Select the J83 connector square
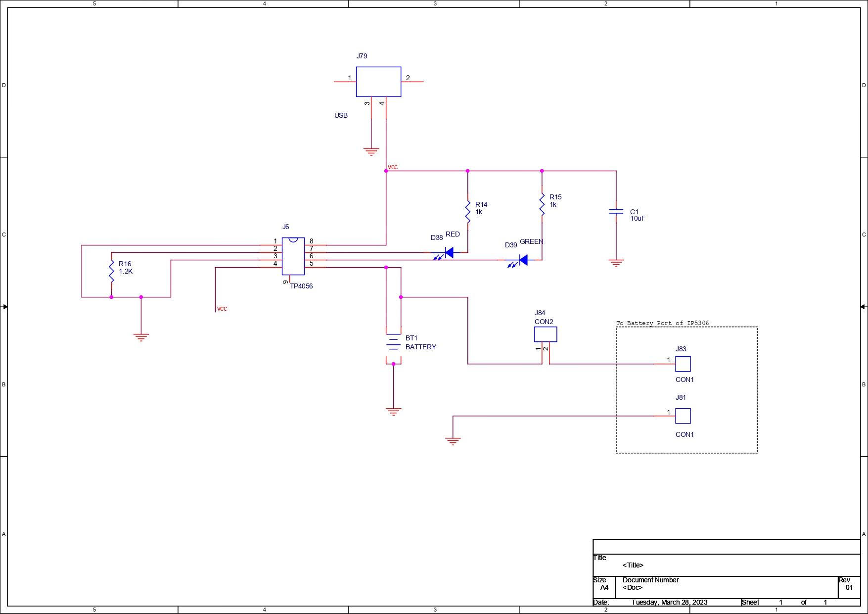The height and width of the screenshot is (614, 868). [x=683, y=364]
